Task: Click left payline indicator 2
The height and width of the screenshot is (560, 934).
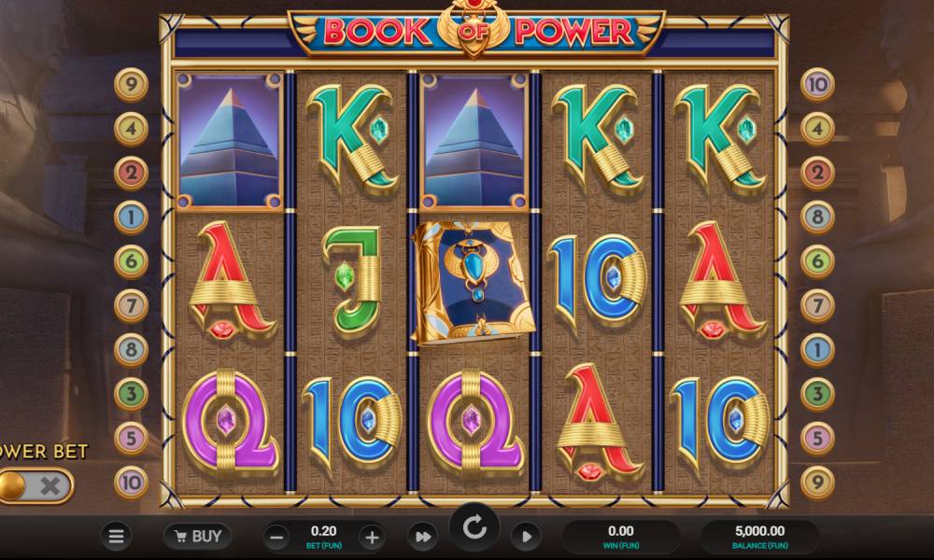Action: (131, 173)
